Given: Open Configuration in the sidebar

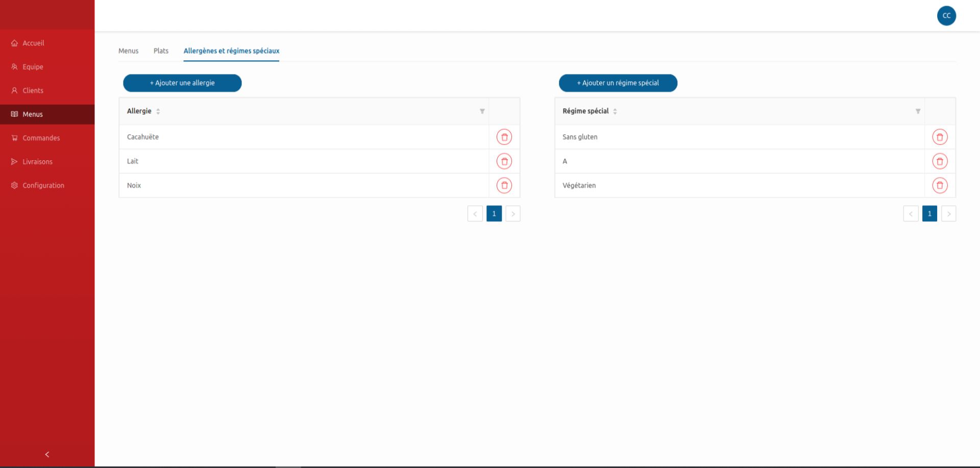Looking at the screenshot, I should pyautogui.click(x=47, y=185).
